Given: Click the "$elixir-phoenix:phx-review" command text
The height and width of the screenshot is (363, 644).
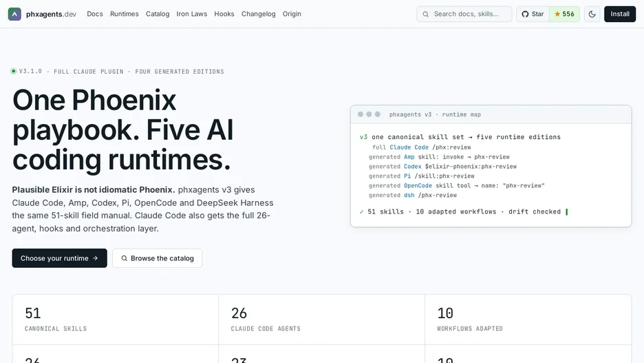Looking at the screenshot, I should click(x=471, y=167).
